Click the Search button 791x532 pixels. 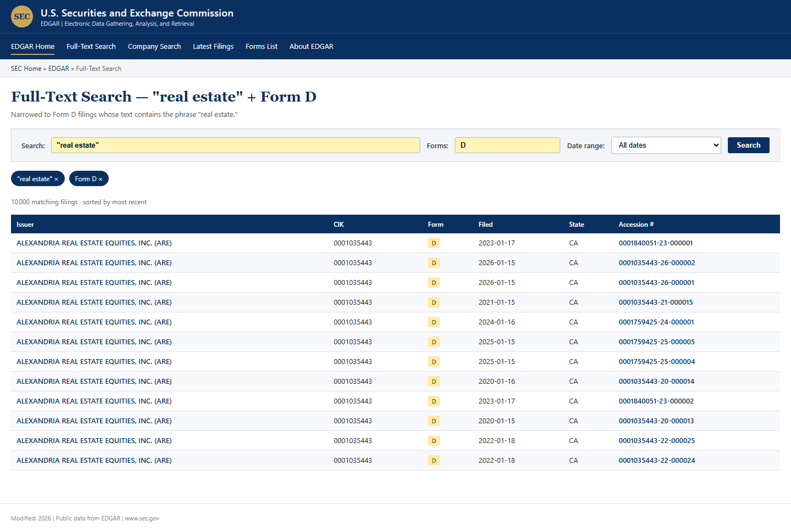pyautogui.click(x=748, y=145)
